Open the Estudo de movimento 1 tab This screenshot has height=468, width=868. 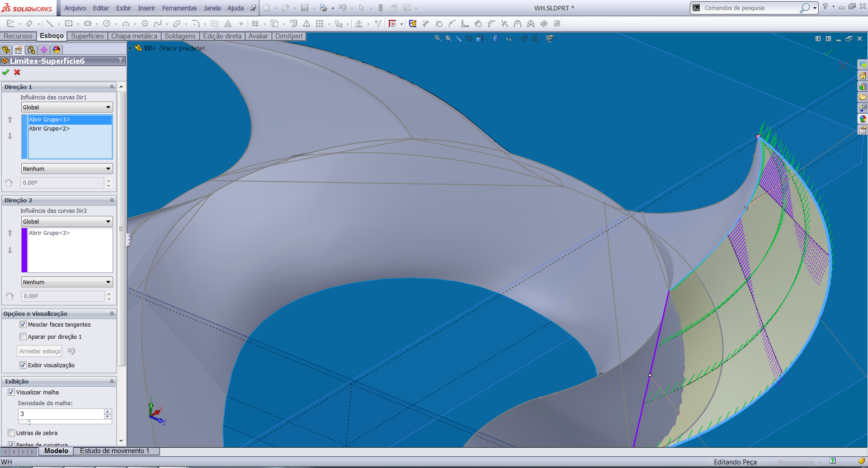[x=115, y=451]
